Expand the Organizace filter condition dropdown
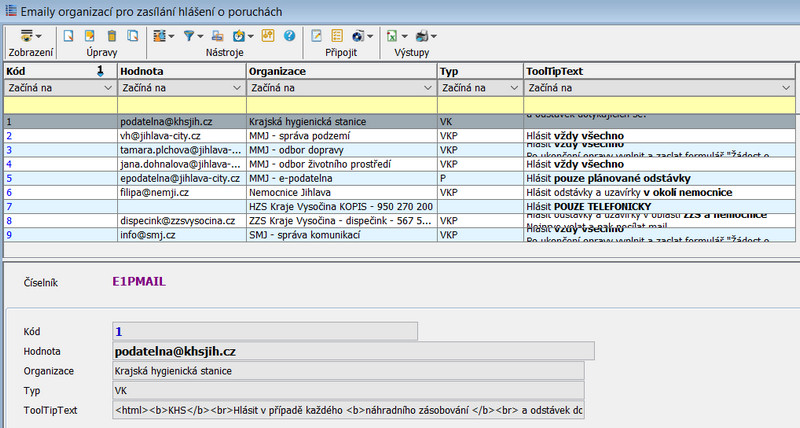 (x=429, y=89)
